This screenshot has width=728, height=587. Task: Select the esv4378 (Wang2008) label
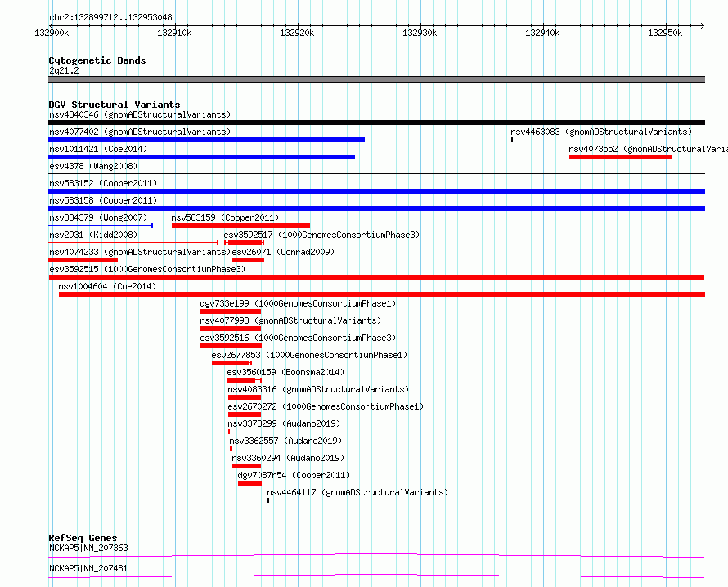[x=93, y=166]
